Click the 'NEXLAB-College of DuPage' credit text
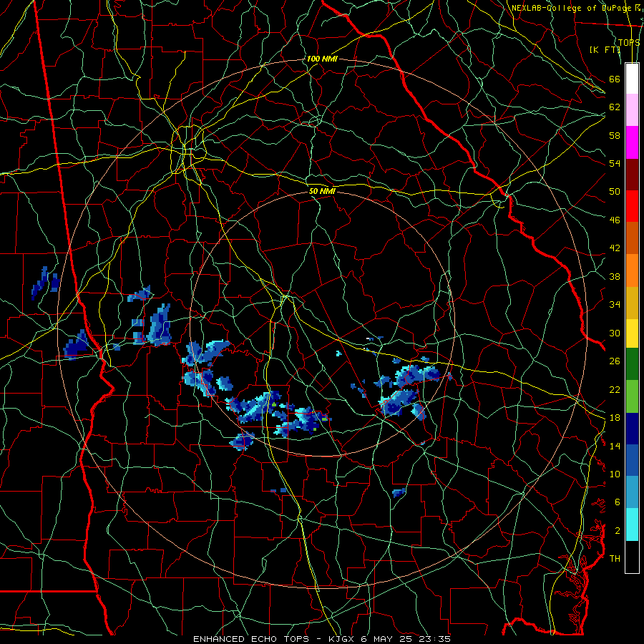644x644 pixels. [x=572, y=8]
